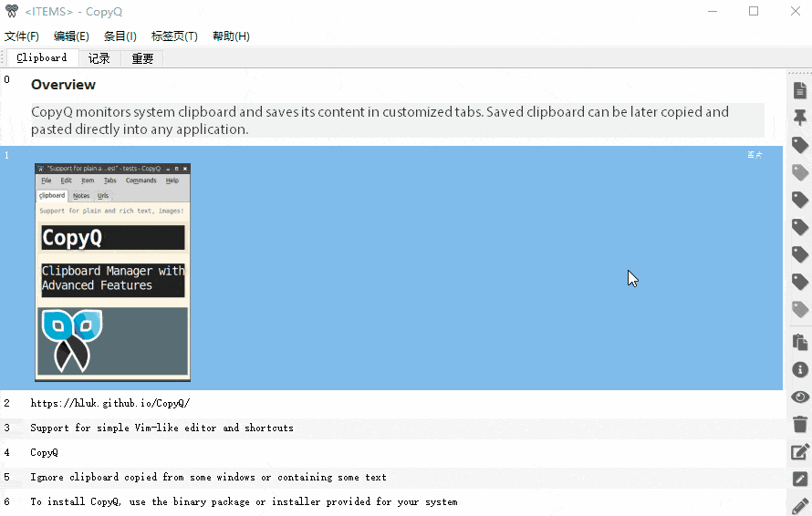Click the edit item icon below the trash

click(800, 451)
